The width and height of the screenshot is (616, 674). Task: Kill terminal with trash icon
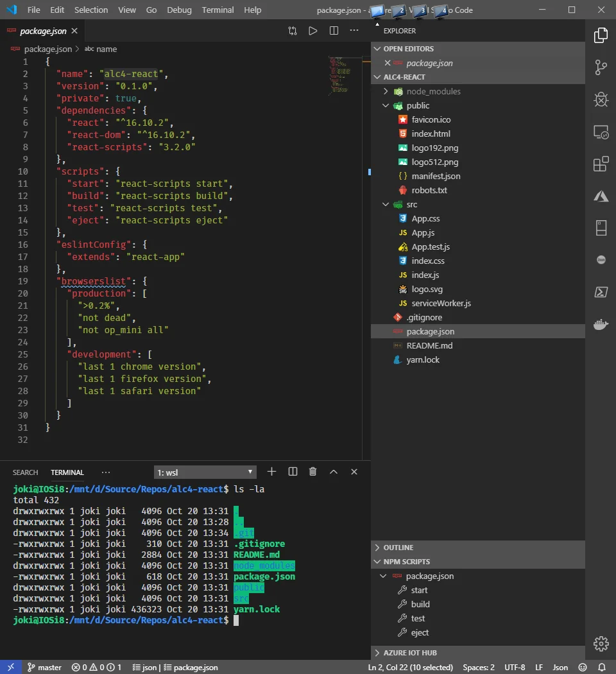(312, 472)
